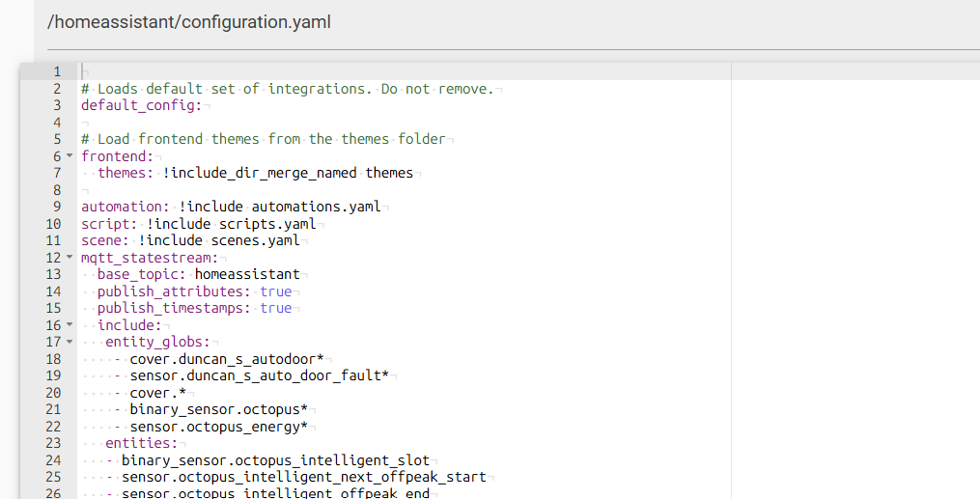
Task: Click line number 23 in the gutter
Action: [x=53, y=443]
